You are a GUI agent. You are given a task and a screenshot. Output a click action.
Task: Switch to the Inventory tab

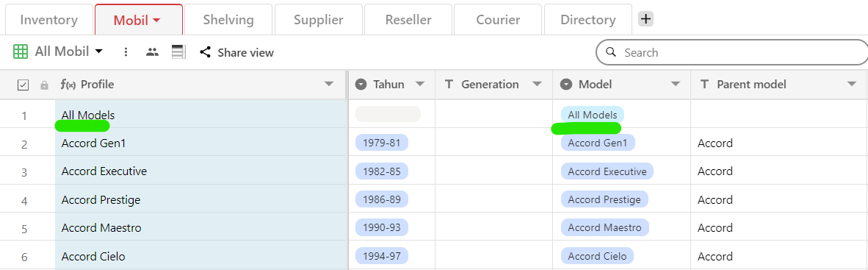pos(48,20)
